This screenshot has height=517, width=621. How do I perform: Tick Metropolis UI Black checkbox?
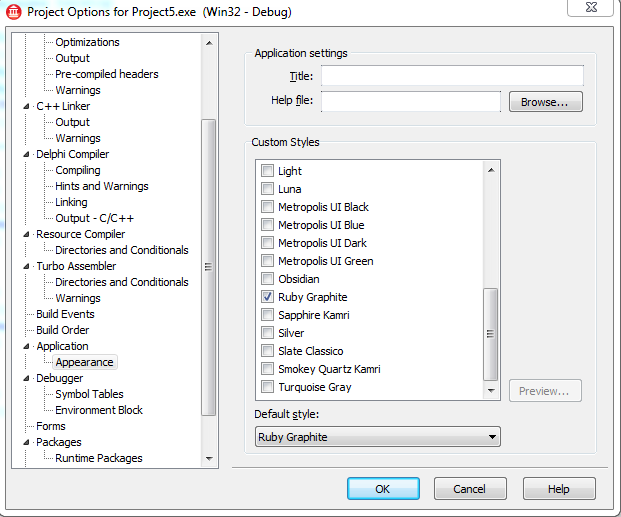267,206
